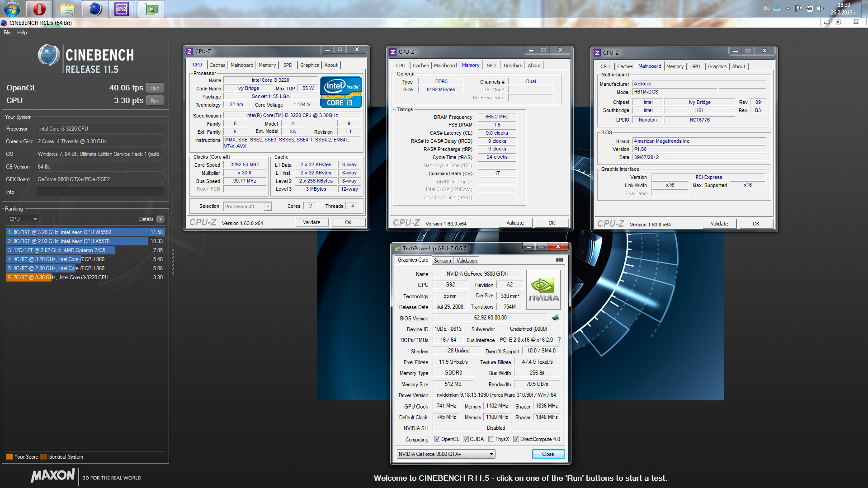Image resolution: width=868 pixels, height=488 pixels.
Task: Click the keyboard language bar icon
Action: 777,9
